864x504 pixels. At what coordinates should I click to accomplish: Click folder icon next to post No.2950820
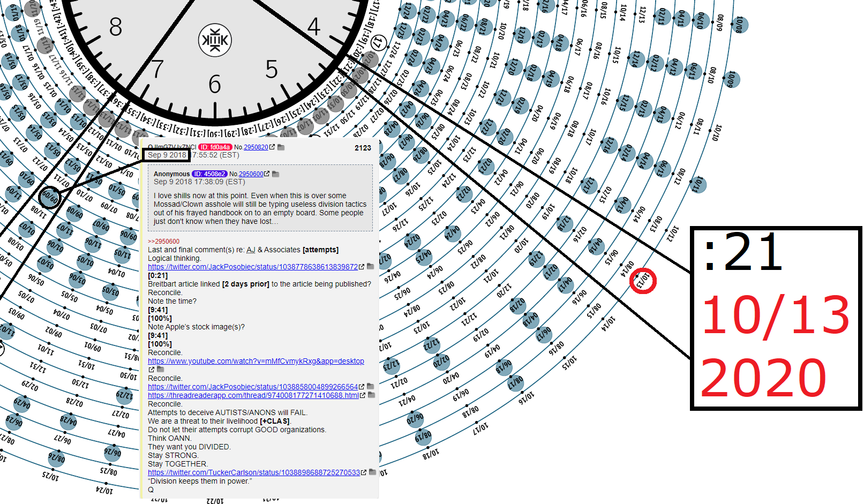(x=281, y=147)
